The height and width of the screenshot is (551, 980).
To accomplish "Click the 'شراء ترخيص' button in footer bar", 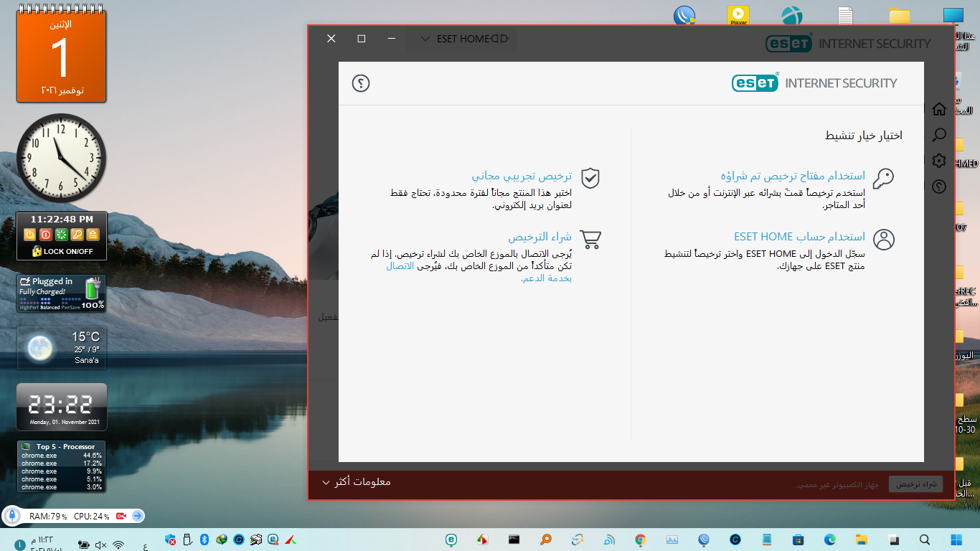I will 915,484.
